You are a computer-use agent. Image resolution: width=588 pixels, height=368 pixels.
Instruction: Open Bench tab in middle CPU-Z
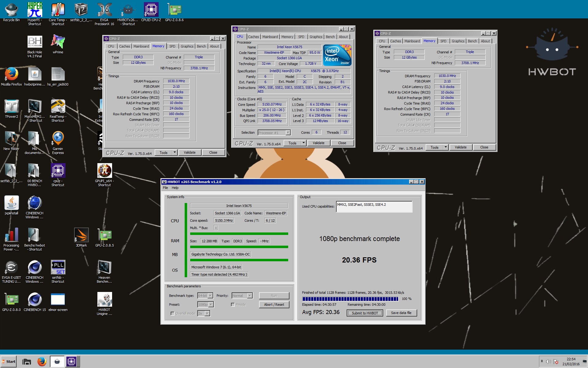[330, 37]
